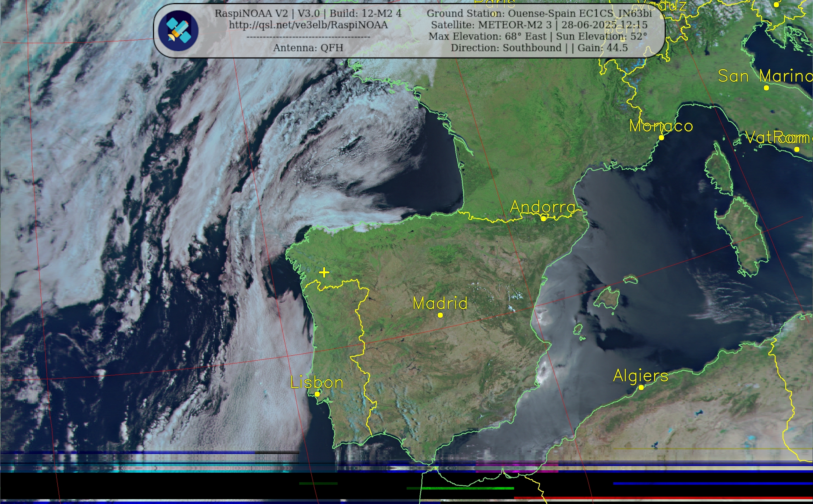This screenshot has height=504, width=813.
Task: Click the San Marino yellow dot marker
Action: [x=766, y=88]
